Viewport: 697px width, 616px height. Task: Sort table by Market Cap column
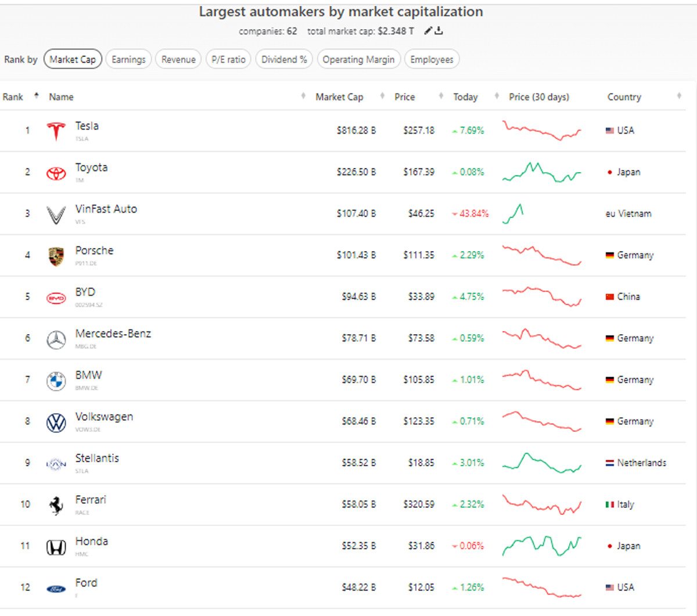[339, 97]
